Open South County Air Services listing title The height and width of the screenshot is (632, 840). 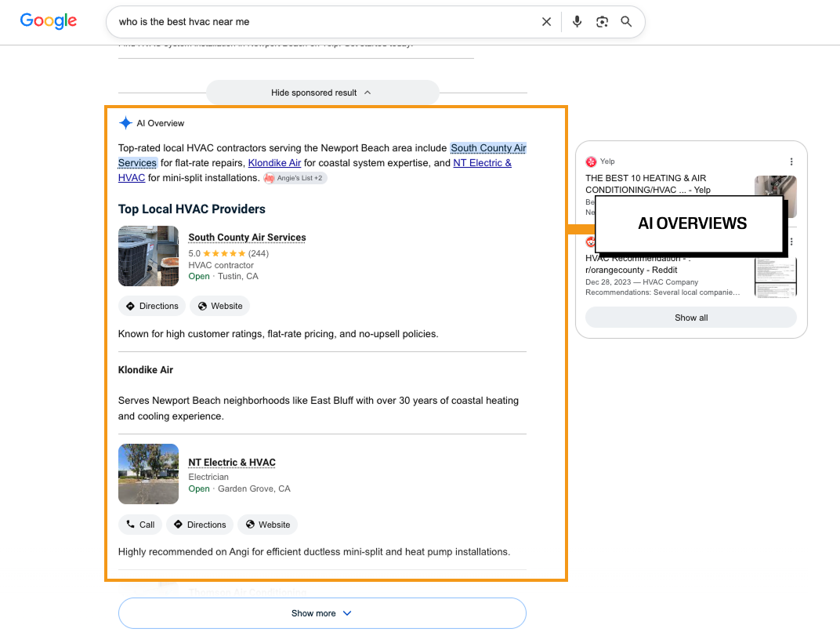[x=247, y=238]
